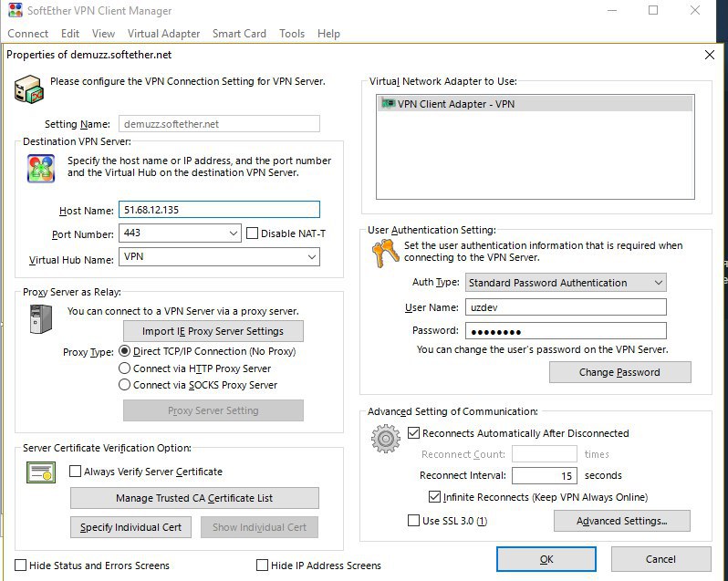Close the Properties dialog with the X
The height and width of the screenshot is (581, 728).
[710, 55]
